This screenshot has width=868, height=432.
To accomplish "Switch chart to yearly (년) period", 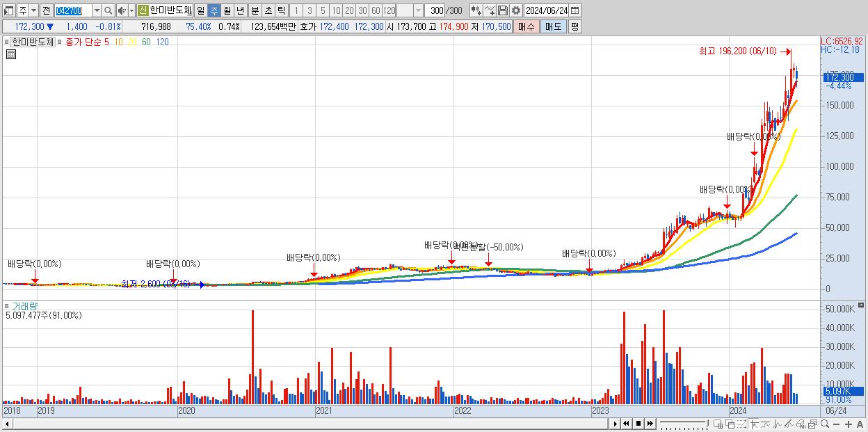I will [240, 10].
